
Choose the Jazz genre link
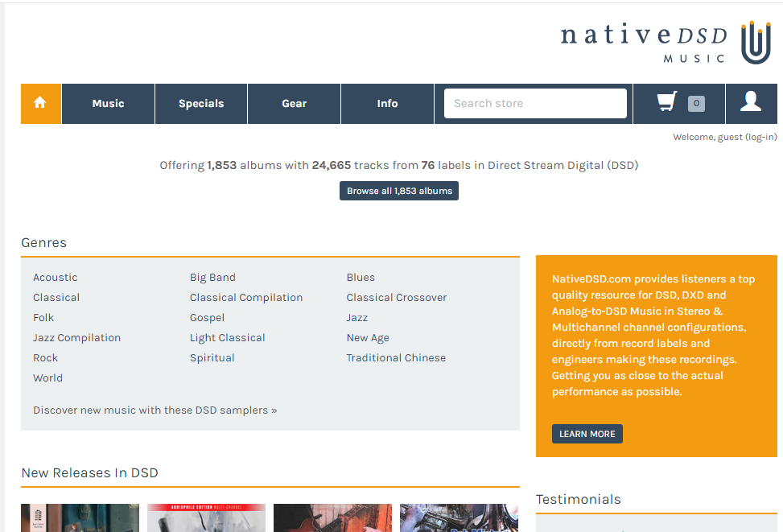[x=357, y=317]
